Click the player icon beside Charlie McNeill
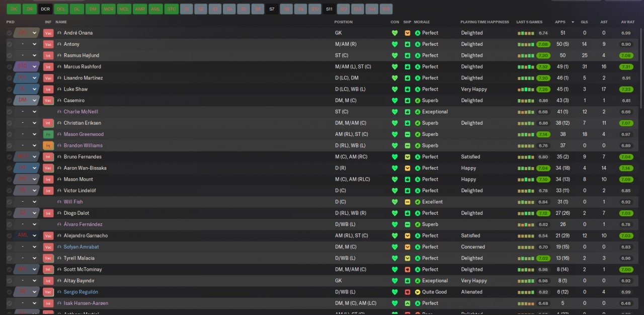Image resolution: width=644 pixels, height=315 pixels. [59, 112]
